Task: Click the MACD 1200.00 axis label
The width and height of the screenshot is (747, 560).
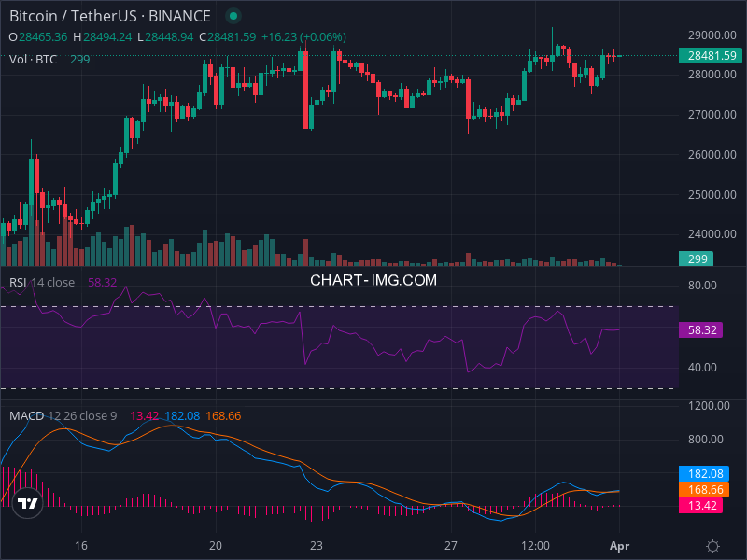Action: tap(709, 406)
